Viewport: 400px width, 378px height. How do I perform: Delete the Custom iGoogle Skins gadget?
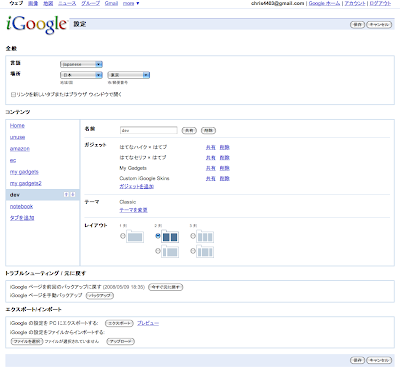click(225, 179)
